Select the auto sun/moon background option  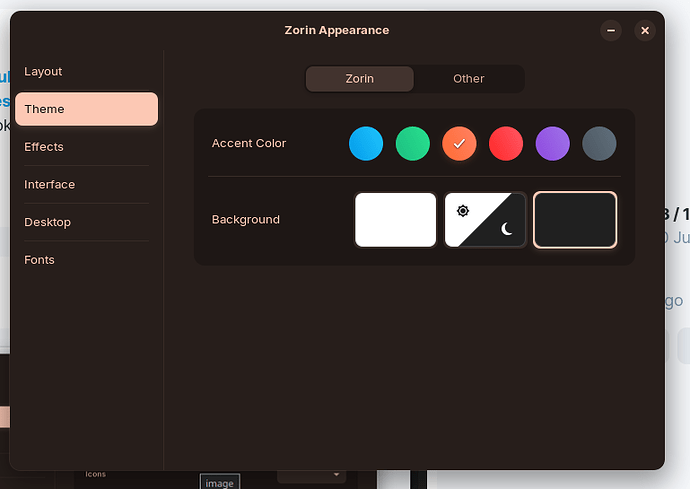point(485,220)
